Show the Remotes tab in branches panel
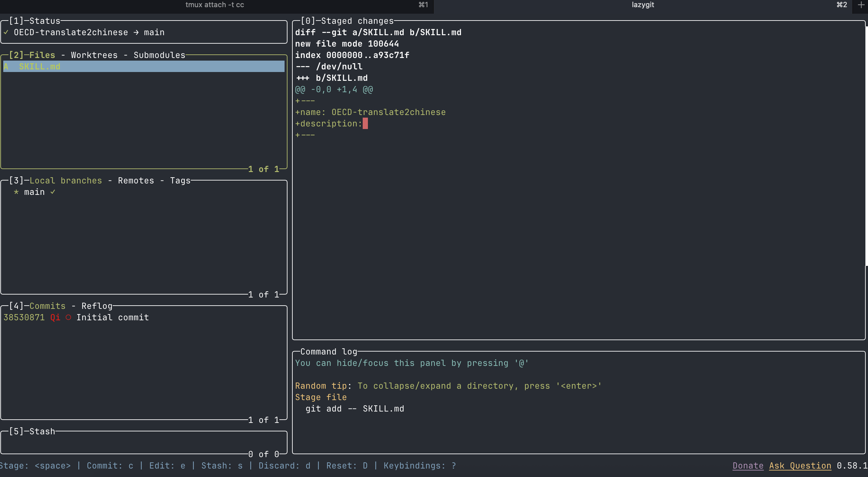The width and height of the screenshot is (868, 477). [x=136, y=181]
